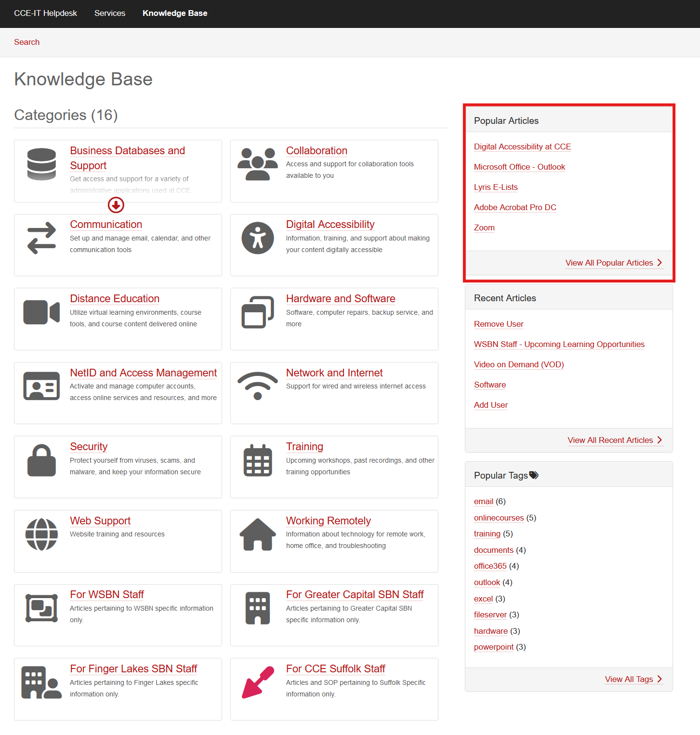Open View All Tags list

click(x=633, y=679)
